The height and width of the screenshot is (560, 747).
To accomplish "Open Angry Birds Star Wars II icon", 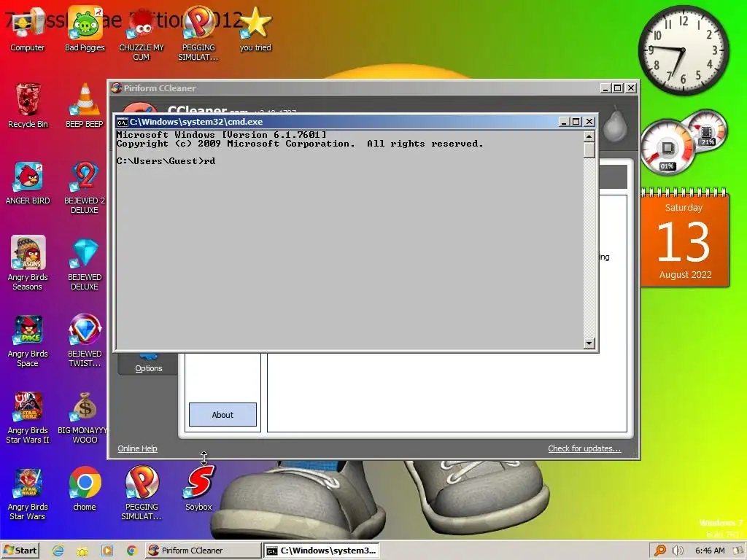I will (28, 417).
